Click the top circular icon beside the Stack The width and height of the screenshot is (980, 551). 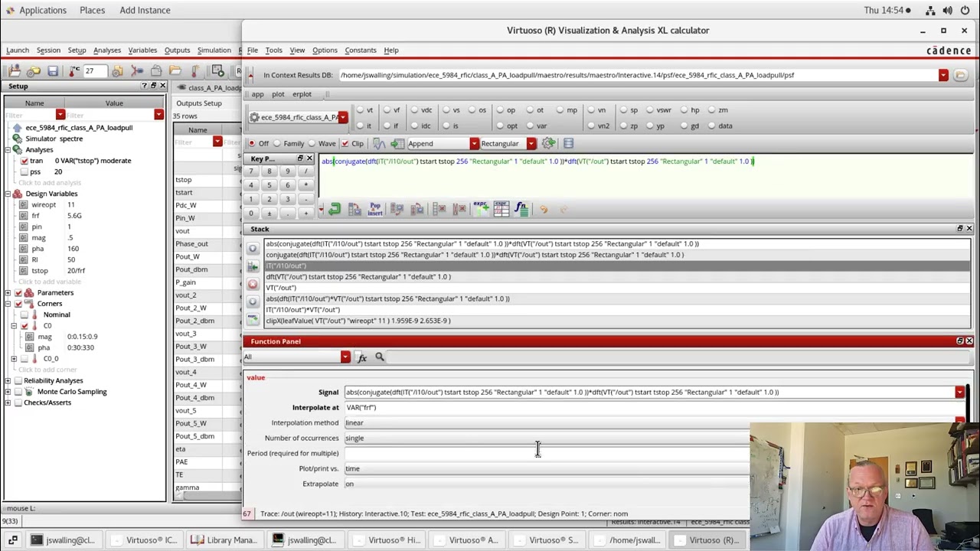click(253, 249)
